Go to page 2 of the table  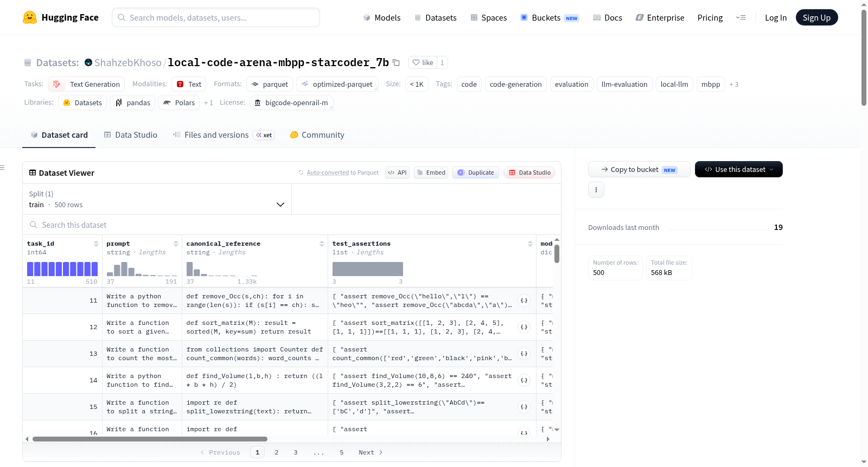pyautogui.click(x=277, y=452)
